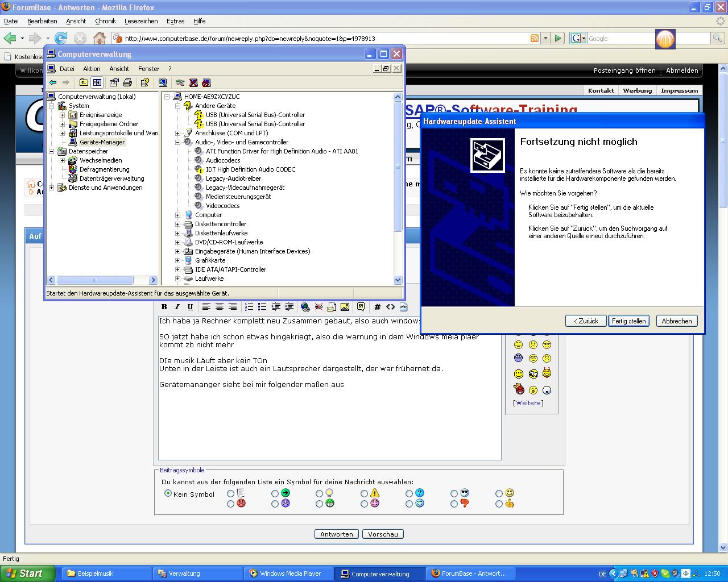Select the blue question mark symbol radio button
This screenshot has height=582, width=728.
tap(409, 493)
